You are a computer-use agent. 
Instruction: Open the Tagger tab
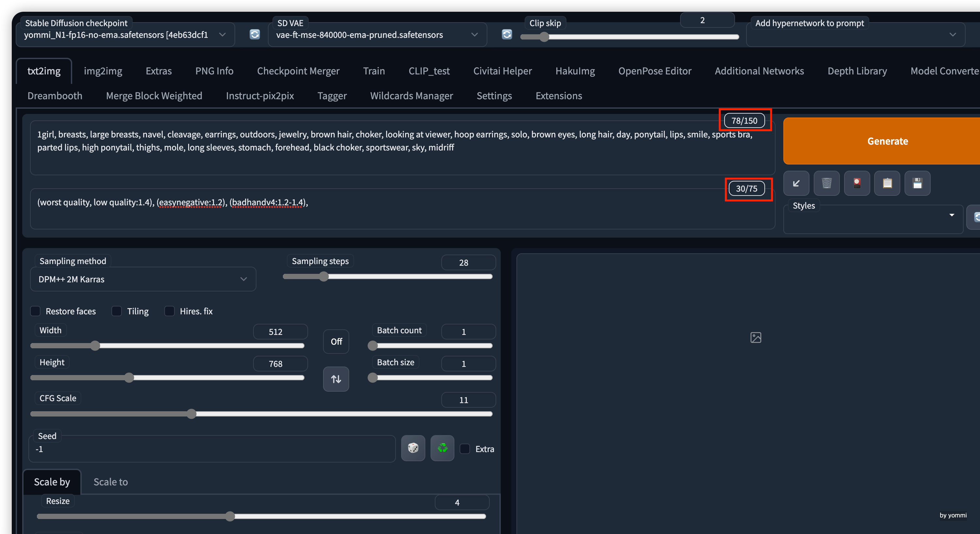(332, 96)
